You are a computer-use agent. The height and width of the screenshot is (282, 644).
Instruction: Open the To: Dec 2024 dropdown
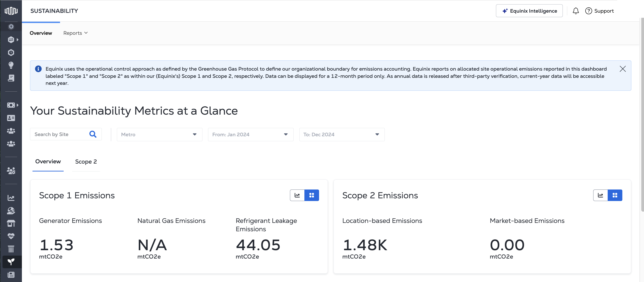tap(342, 134)
